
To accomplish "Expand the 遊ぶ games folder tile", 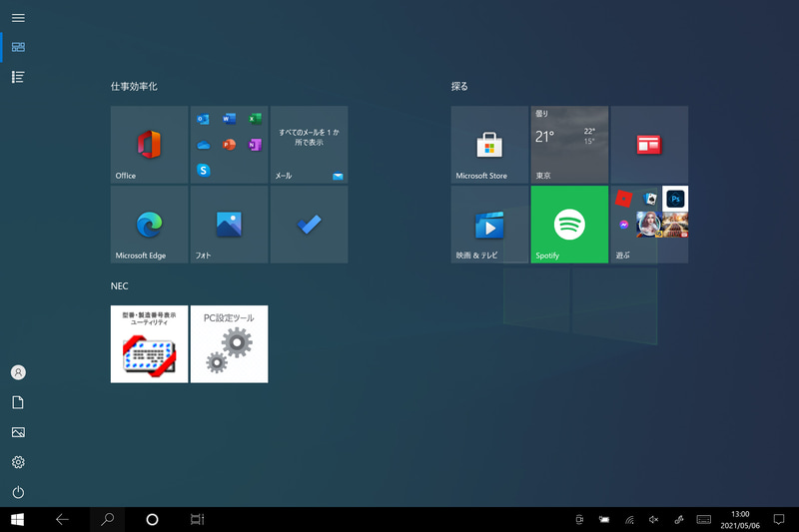I will [649, 225].
